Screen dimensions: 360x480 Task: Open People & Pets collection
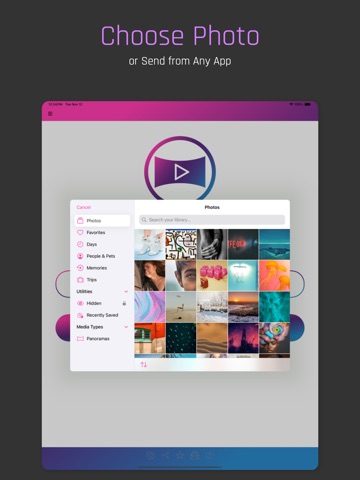102,256
